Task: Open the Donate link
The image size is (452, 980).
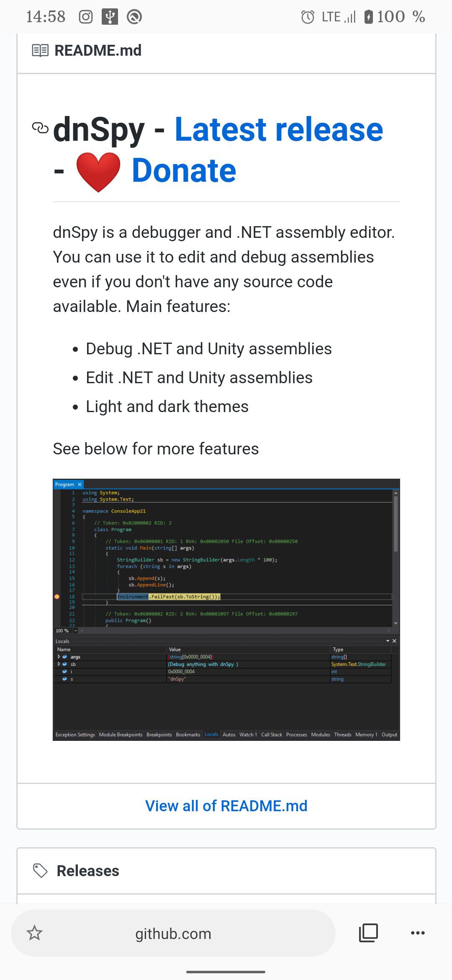Action: coord(184,170)
